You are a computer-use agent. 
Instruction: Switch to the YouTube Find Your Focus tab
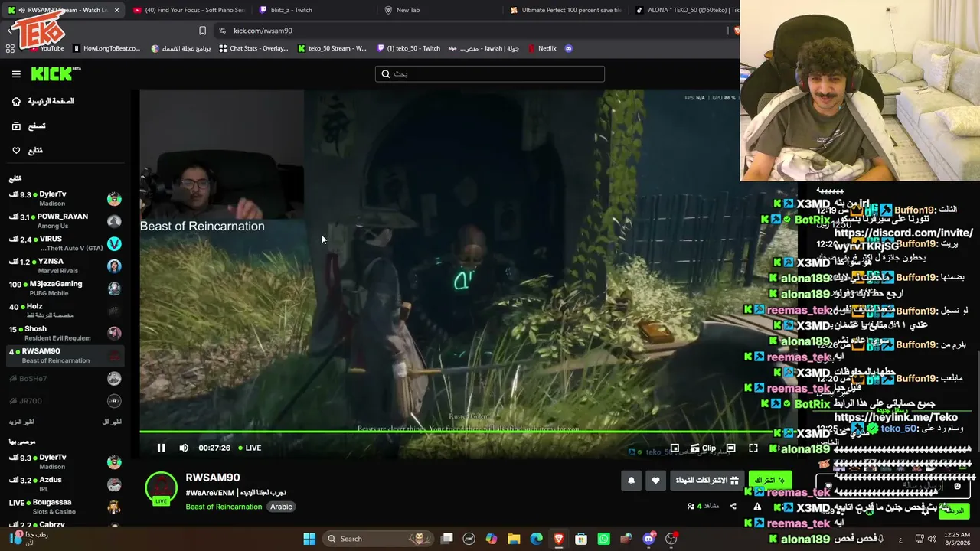pos(188,10)
